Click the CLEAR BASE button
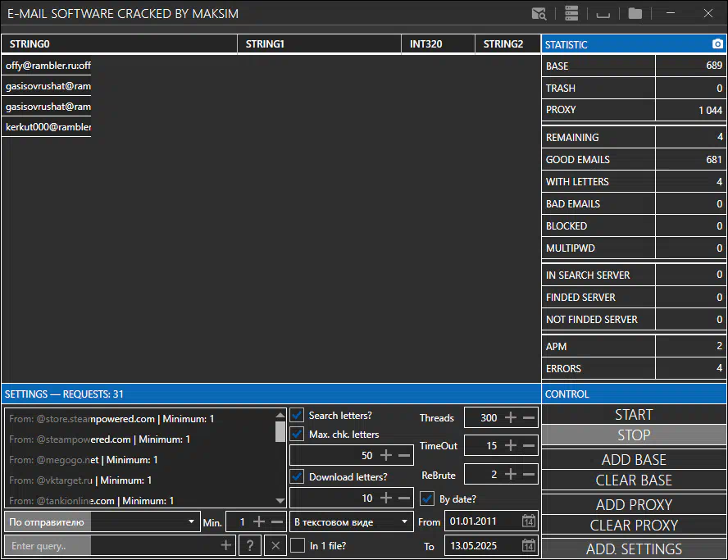728x560 pixels. pos(634,480)
